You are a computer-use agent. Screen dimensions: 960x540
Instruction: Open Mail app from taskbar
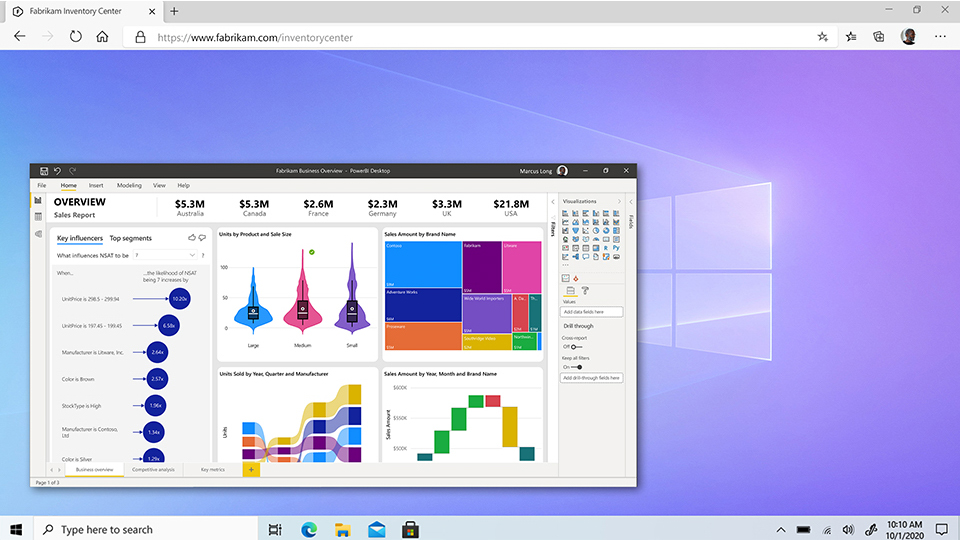pyautogui.click(x=377, y=530)
